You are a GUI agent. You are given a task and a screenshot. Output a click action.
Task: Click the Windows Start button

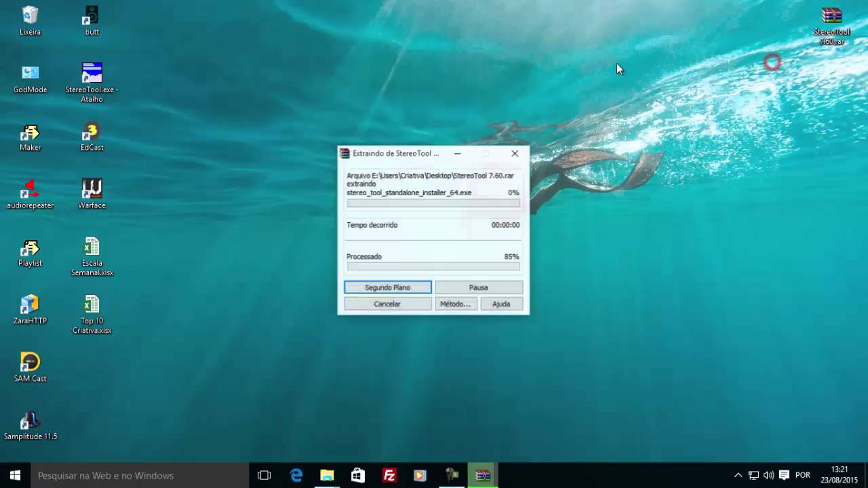15,475
